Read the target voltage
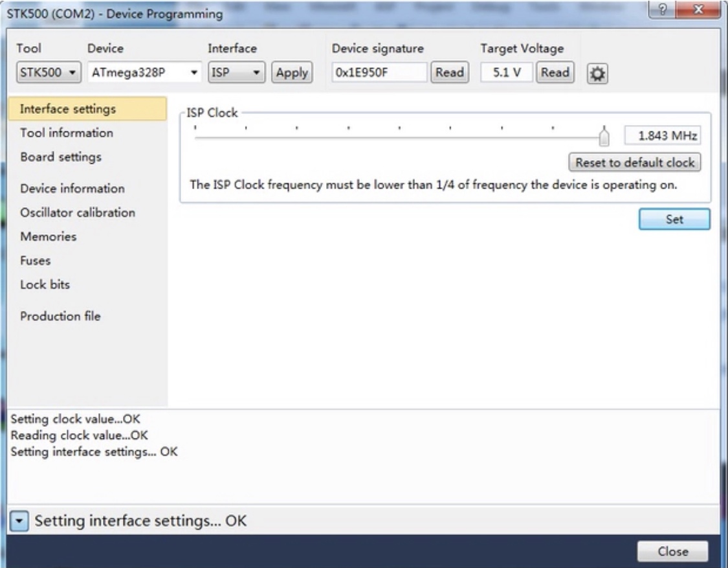This screenshot has width=728, height=568. (x=555, y=73)
